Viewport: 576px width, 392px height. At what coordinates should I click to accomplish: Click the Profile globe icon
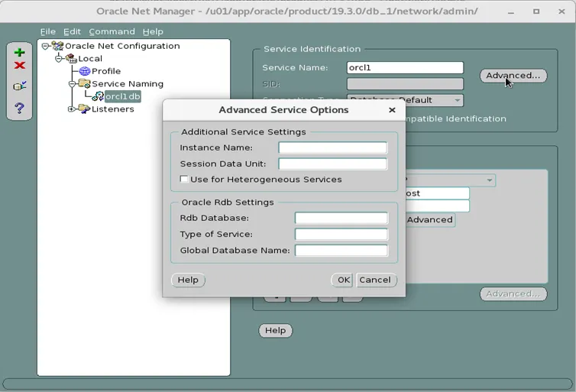[x=85, y=71]
